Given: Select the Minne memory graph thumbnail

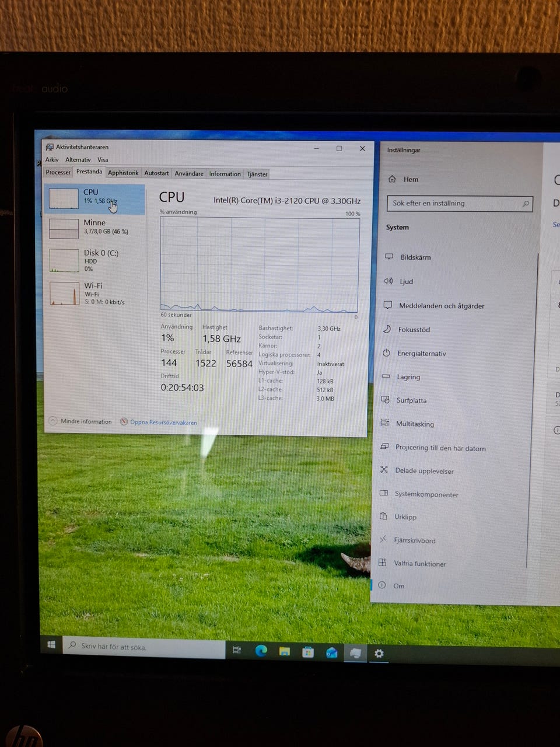Looking at the screenshot, I should point(64,229).
